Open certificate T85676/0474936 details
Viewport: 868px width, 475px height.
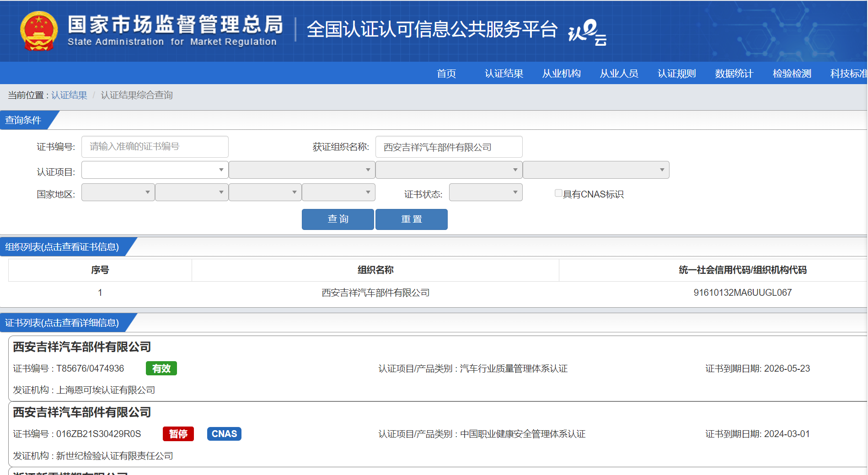(x=90, y=368)
